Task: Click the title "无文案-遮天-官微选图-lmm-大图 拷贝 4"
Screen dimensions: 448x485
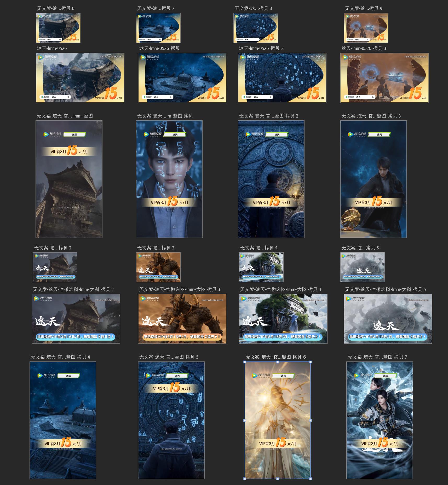Action: (x=280, y=289)
